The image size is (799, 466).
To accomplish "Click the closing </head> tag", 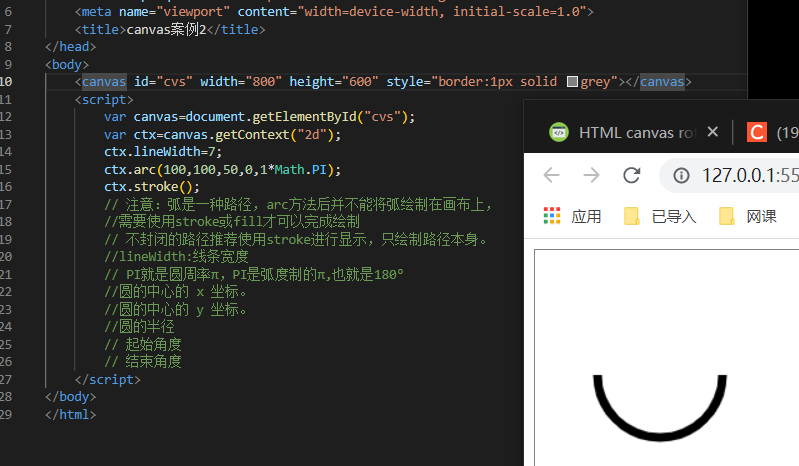I will pyautogui.click(x=70, y=47).
